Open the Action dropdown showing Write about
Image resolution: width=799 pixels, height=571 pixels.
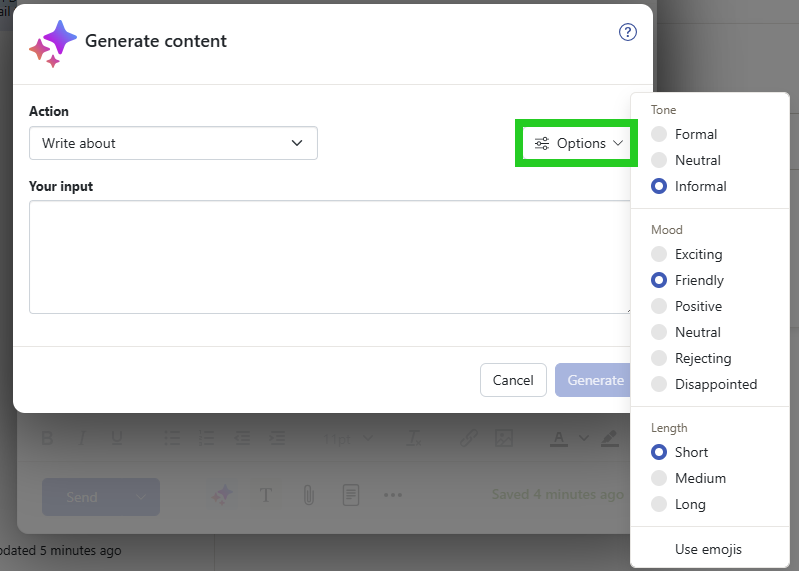pyautogui.click(x=173, y=143)
